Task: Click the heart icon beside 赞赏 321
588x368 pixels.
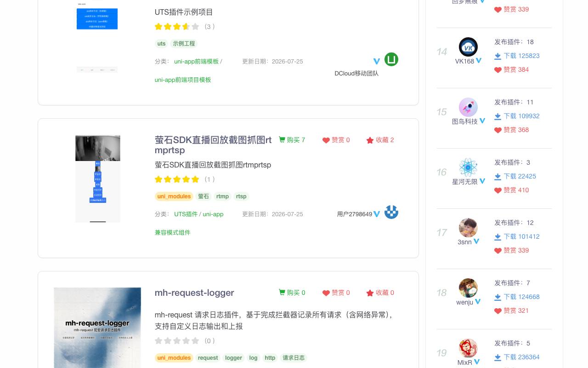Action: click(x=498, y=311)
